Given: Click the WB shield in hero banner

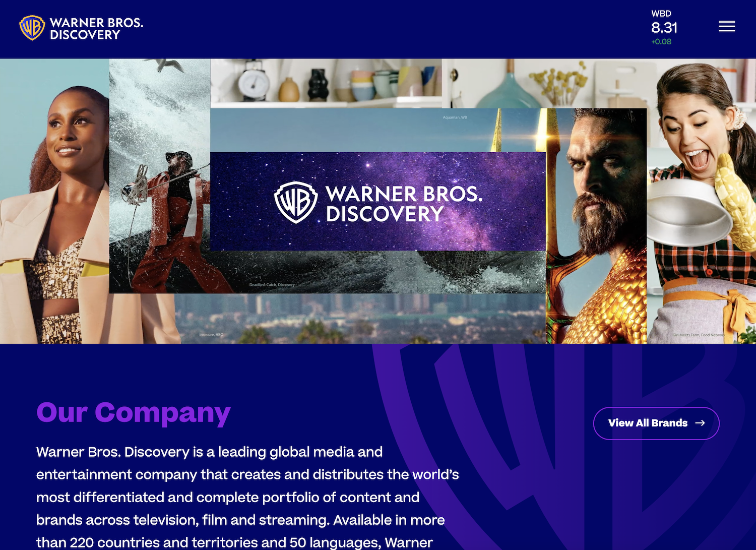Looking at the screenshot, I should (x=296, y=203).
